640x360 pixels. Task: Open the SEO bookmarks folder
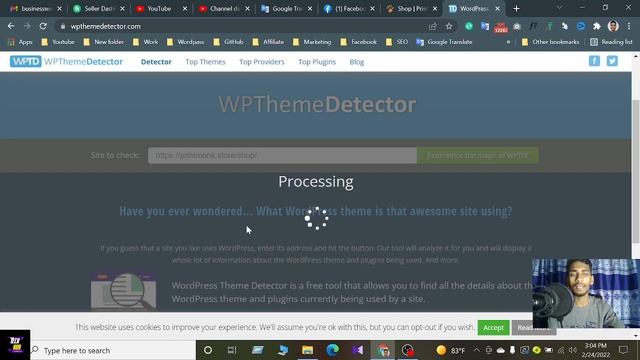tap(397, 42)
